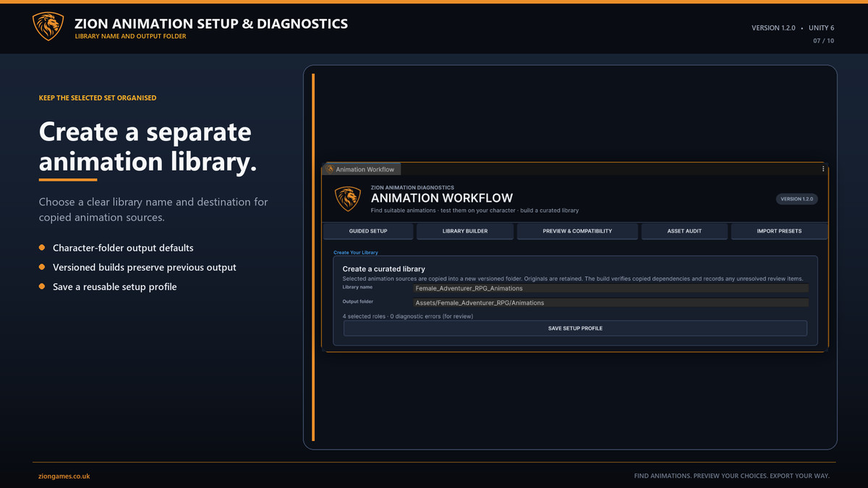Click the 'Create a separate animation library.' headline
Screen dimensions: 868x488
(148, 147)
